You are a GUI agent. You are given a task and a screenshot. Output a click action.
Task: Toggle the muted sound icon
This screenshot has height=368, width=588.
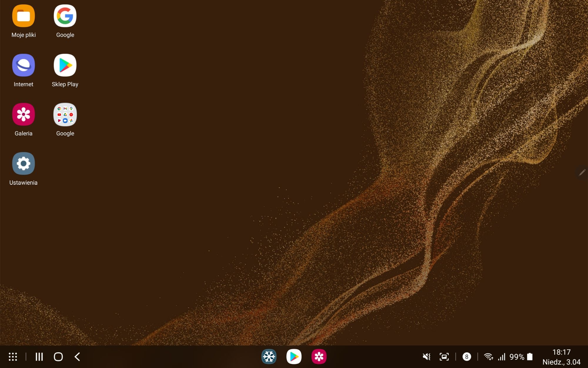[426, 357]
